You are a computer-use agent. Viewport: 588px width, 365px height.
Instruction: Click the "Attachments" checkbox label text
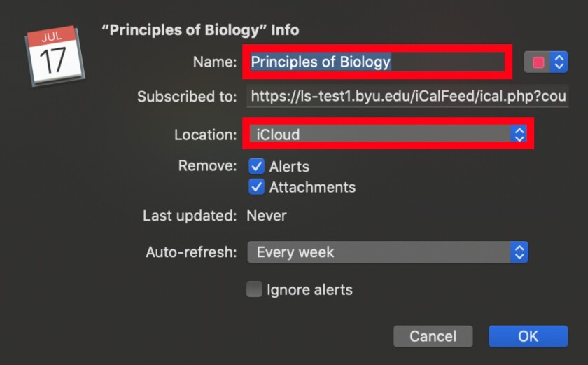pyautogui.click(x=312, y=188)
